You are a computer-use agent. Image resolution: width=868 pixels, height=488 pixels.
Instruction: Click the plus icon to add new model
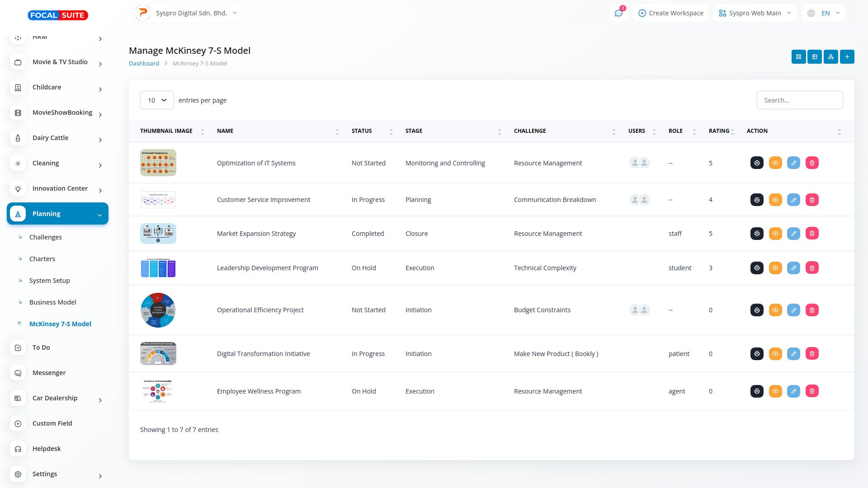[x=847, y=57]
